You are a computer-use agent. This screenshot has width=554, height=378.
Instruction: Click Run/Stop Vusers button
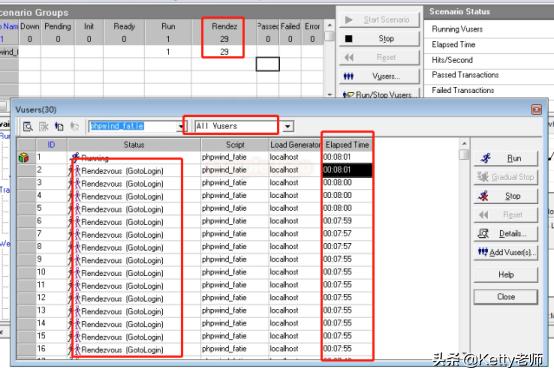coord(380,95)
